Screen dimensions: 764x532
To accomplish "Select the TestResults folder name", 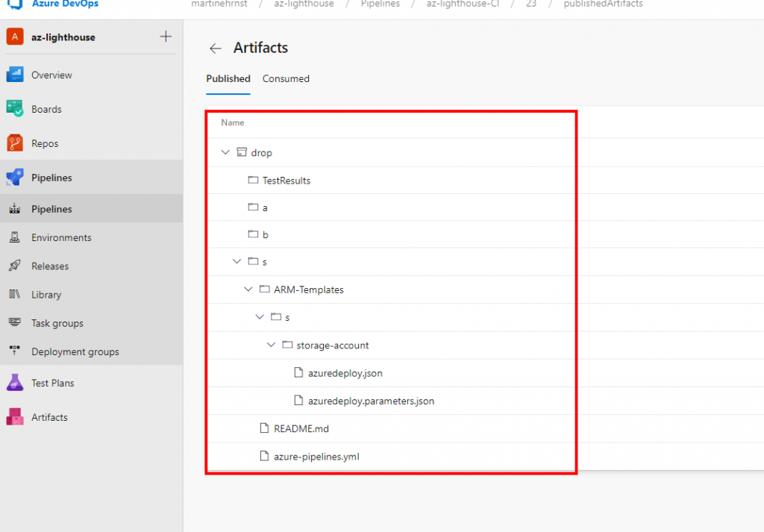I will (286, 181).
